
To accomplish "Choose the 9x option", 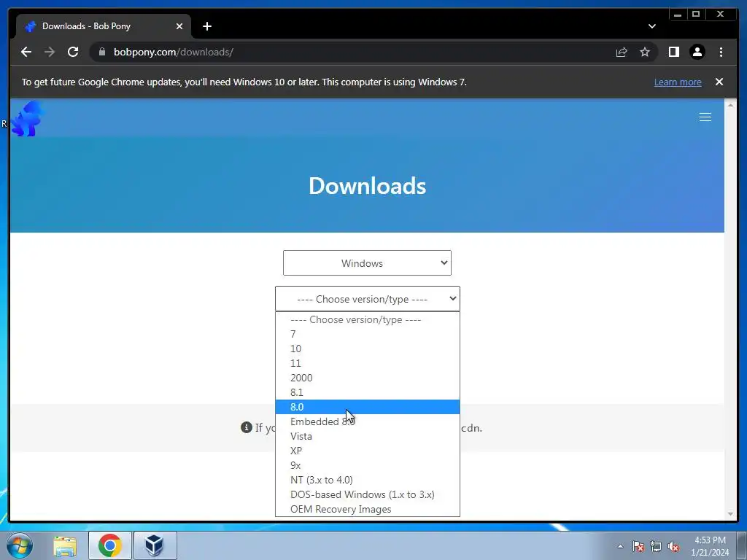I will [x=368, y=465].
